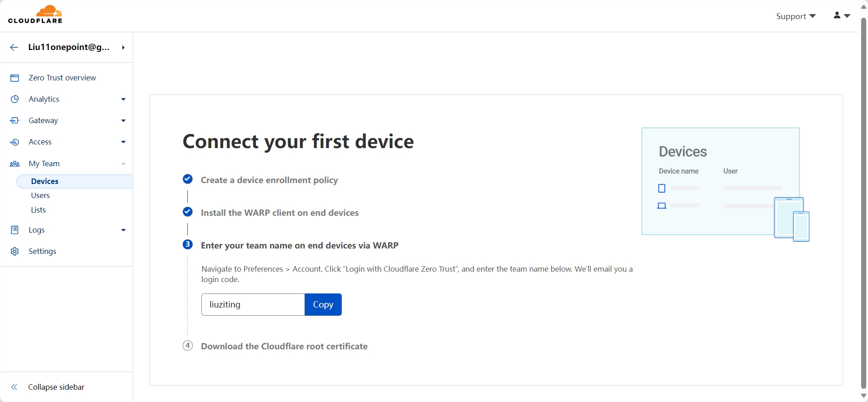The image size is (868, 402).
Task: Click the checked enrollment policy step circle
Action: [188, 179]
